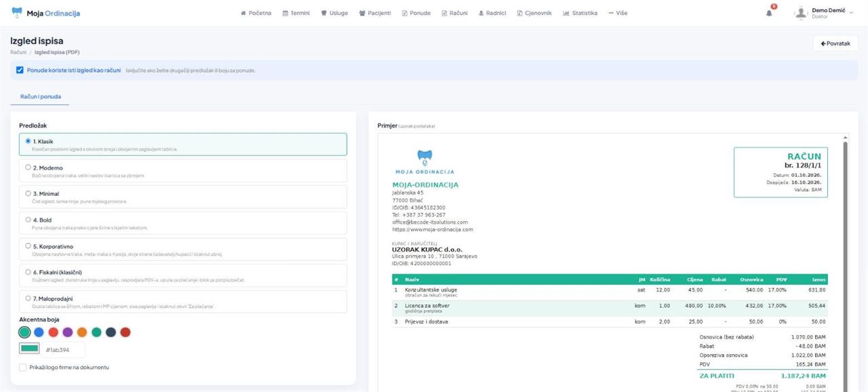Screen dimensions: 868x392
Task: Open the Usluge section
Action: point(334,13)
